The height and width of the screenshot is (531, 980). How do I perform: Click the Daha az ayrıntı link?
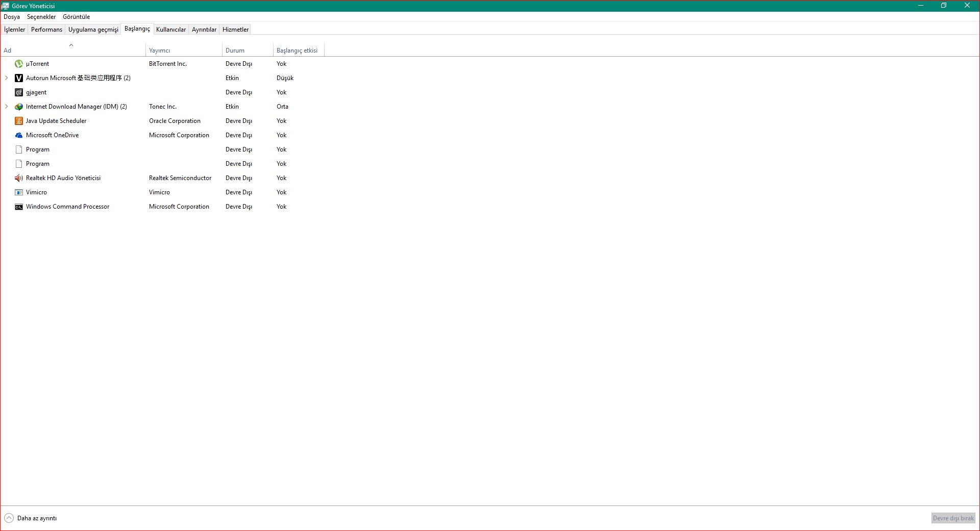click(x=37, y=518)
